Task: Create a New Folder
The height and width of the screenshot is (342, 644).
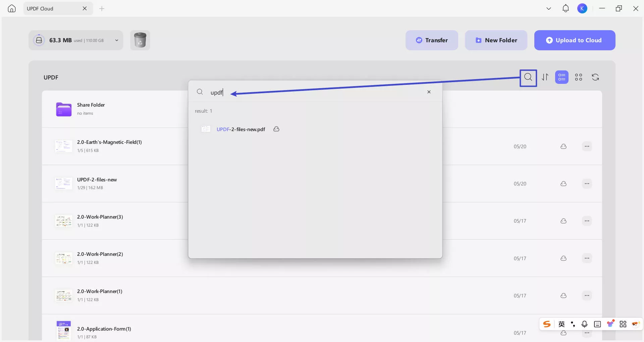Action: (496, 40)
